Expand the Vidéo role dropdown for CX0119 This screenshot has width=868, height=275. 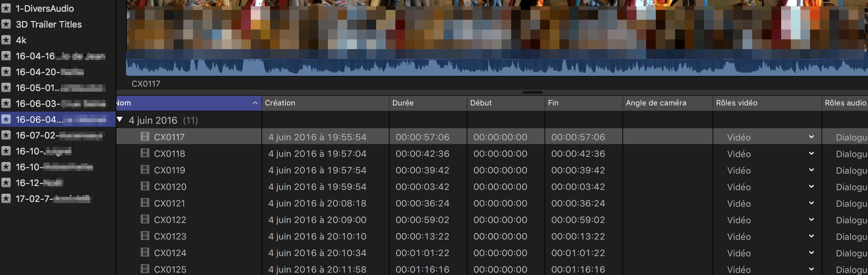tap(812, 170)
